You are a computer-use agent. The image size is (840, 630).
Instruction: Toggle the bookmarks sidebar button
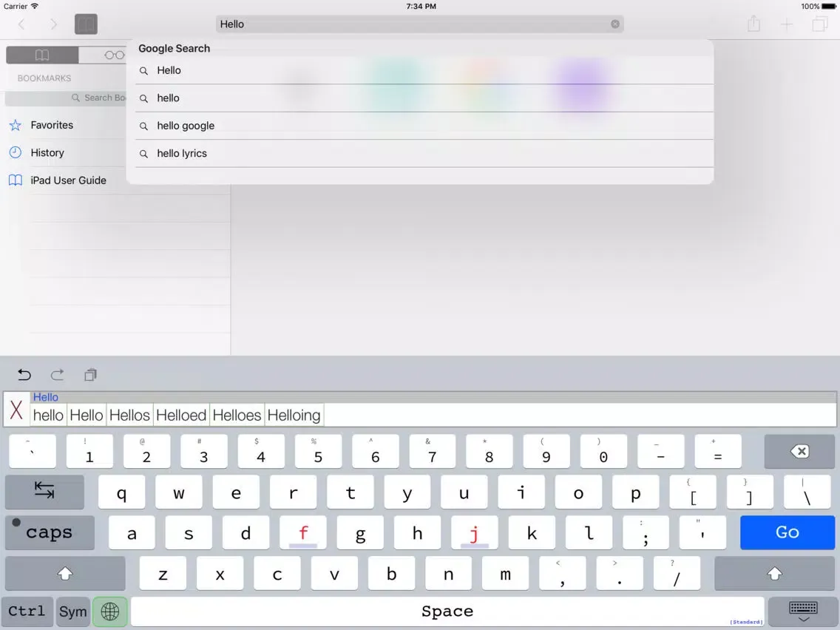[86, 24]
